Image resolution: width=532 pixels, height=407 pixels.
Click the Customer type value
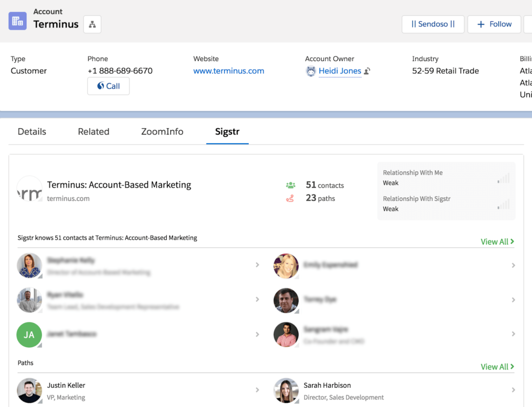[29, 71]
